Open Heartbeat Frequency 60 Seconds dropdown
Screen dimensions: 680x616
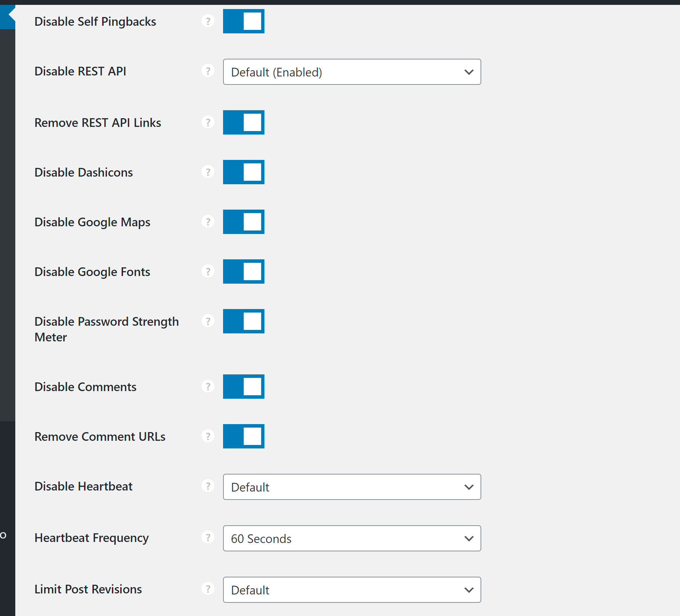point(352,538)
